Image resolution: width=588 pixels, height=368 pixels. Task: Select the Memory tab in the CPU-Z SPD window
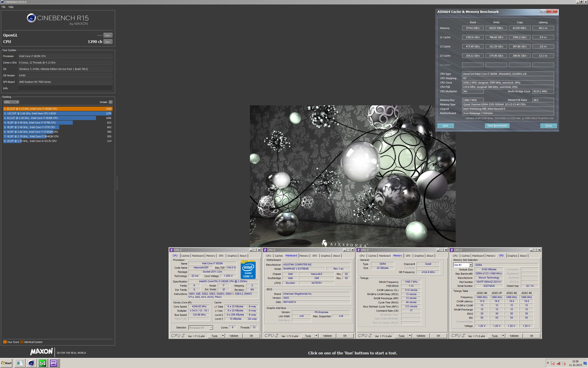pos(491,256)
